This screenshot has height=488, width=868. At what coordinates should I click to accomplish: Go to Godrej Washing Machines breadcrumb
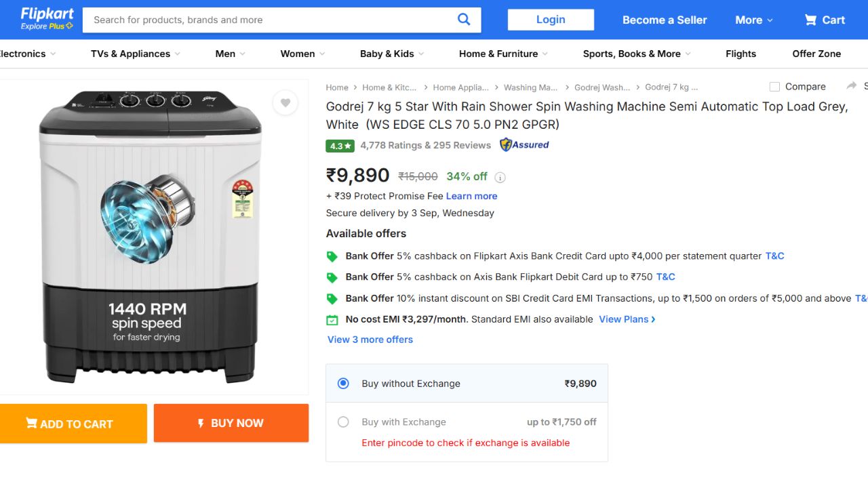click(x=602, y=87)
